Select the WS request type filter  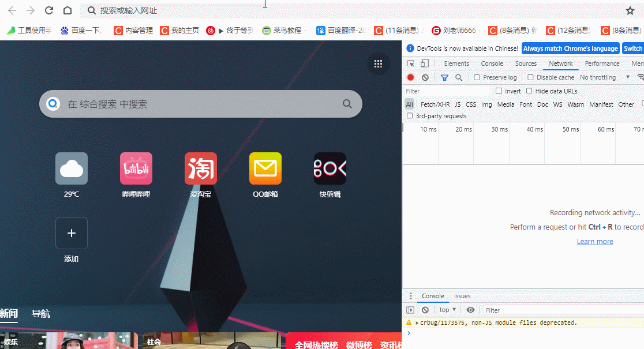click(x=558, y=104)
